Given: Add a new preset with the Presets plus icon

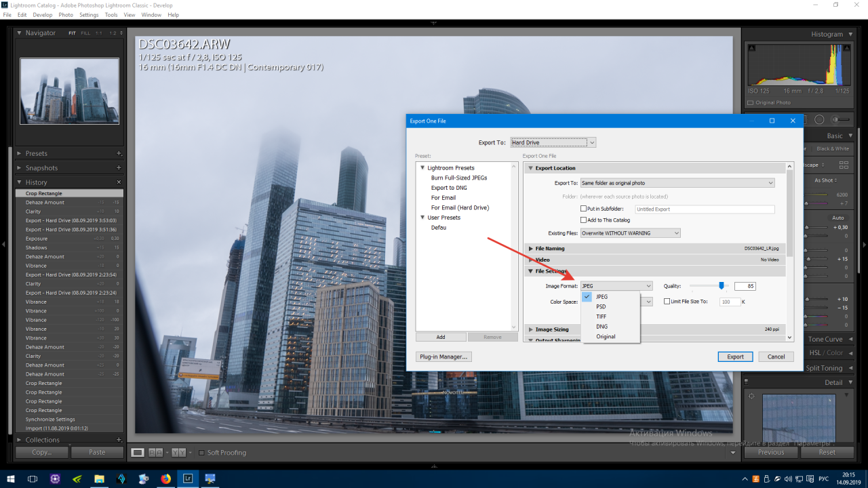Looking at the screenshot, I should pyautogui.click(x=119, y=153).
